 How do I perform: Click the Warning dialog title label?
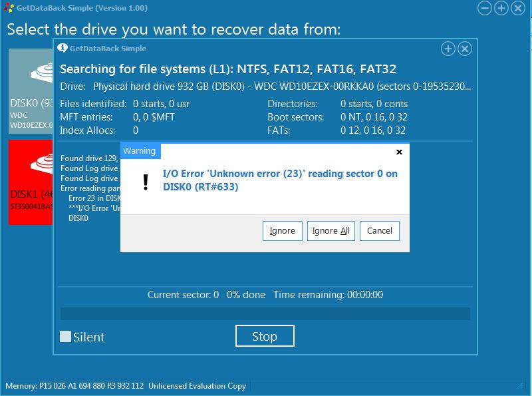(140, 151)
